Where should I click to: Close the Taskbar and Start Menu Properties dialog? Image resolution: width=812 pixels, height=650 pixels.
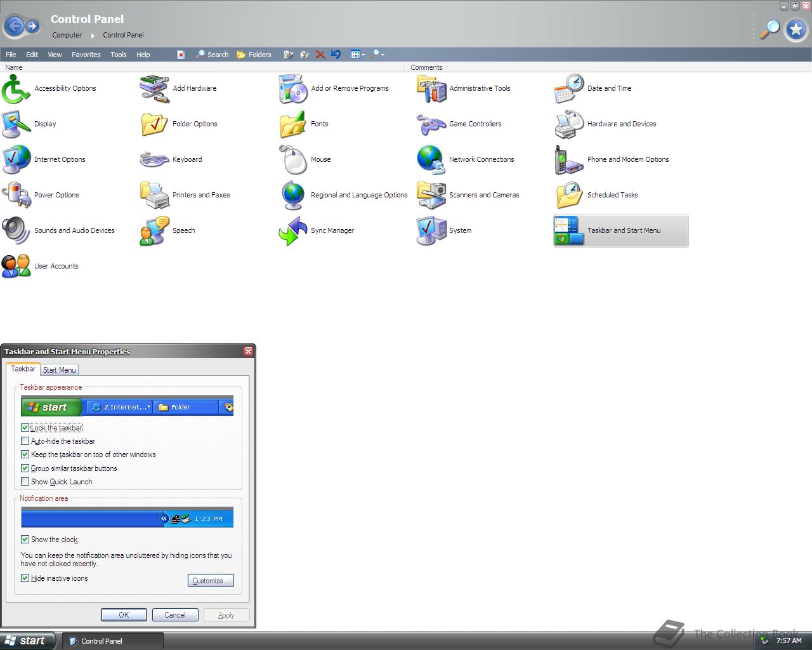(x=248, y=351)
